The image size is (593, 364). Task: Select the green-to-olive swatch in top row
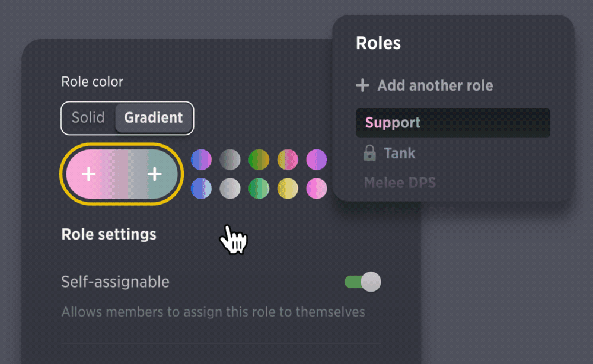(x=259, y=159)
